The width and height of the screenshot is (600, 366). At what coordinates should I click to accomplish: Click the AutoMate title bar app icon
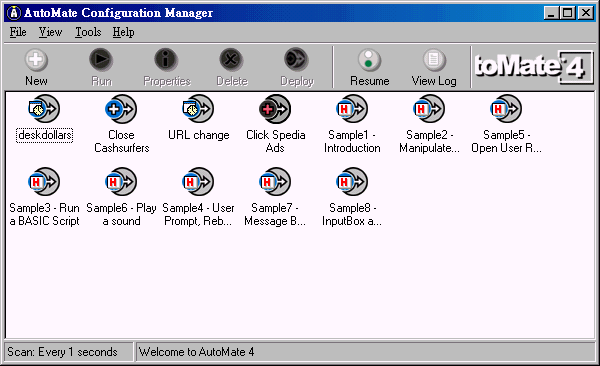pyautogui.click(x=14, y=13)
